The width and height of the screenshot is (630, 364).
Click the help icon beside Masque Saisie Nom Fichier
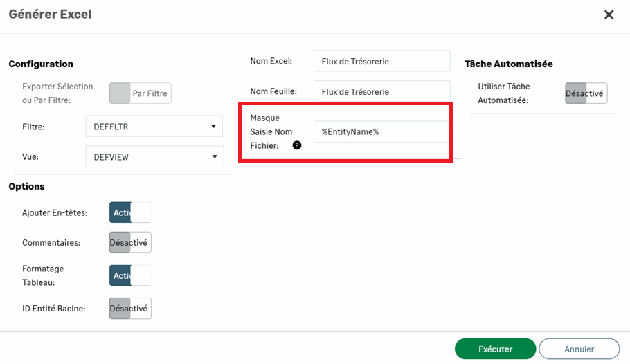point(297,145)
